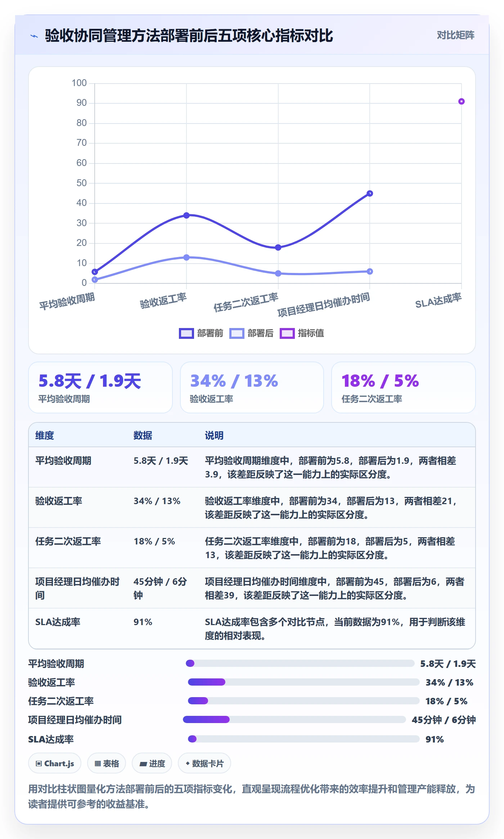This screenshot has height=839, width=504.
Task: Click the 数据 column header
Action: (x=143, y=435)
